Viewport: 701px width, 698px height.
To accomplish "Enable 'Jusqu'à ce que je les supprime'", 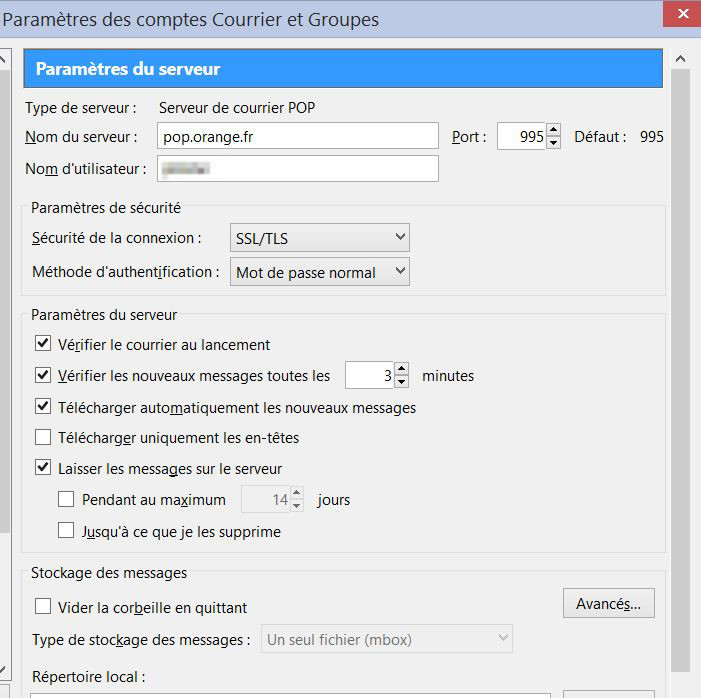I will point(66,531).
